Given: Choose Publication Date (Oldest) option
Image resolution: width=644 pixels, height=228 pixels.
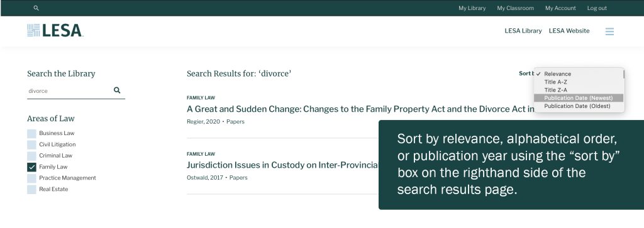Looking at the screenshot, I should tap(579, 106).
